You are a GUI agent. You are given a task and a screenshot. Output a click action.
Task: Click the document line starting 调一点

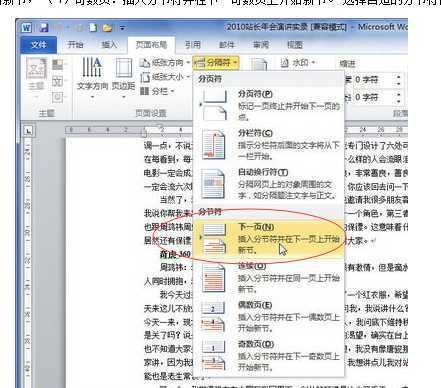coord(168,145)
